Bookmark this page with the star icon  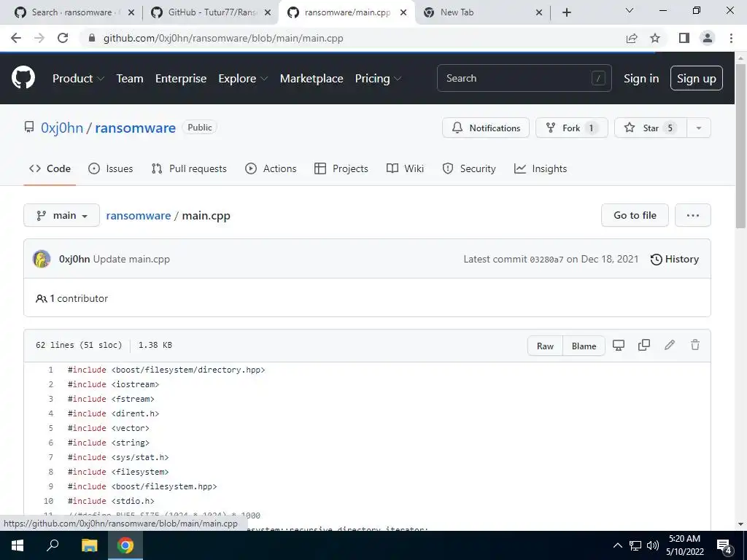pyautogui.click(x=655, y=38)
